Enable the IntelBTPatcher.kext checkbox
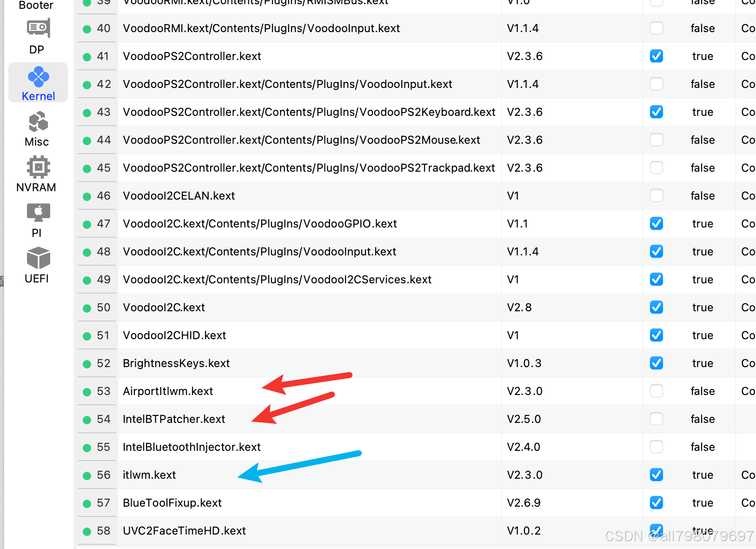 pyautogui.click(x=656, y=419)
